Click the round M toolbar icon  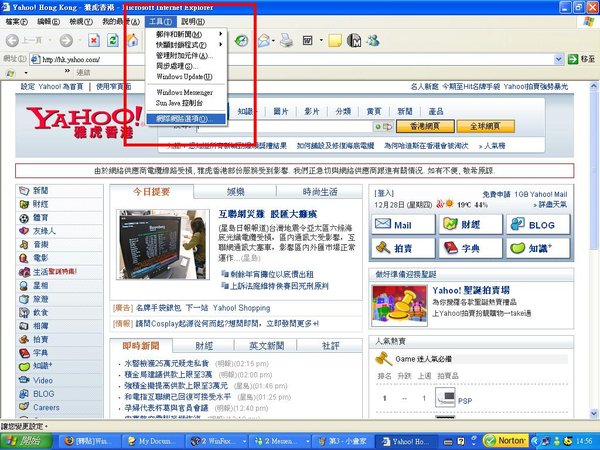click(x=354, y=40)
